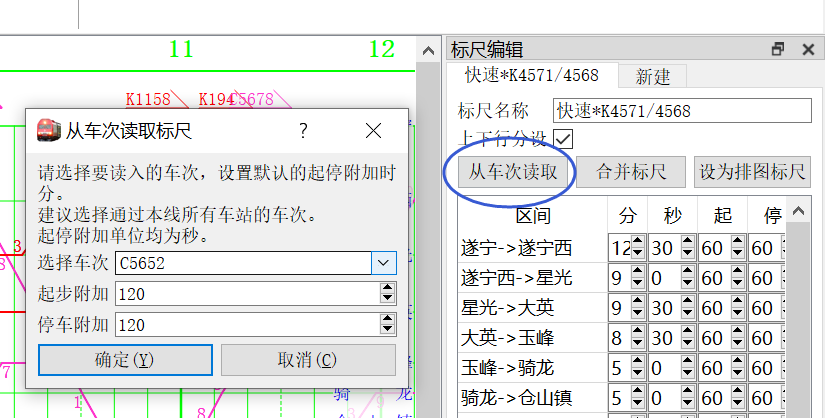Click the 起 column header
Viewport: 825px width, 418px height.
722,215
